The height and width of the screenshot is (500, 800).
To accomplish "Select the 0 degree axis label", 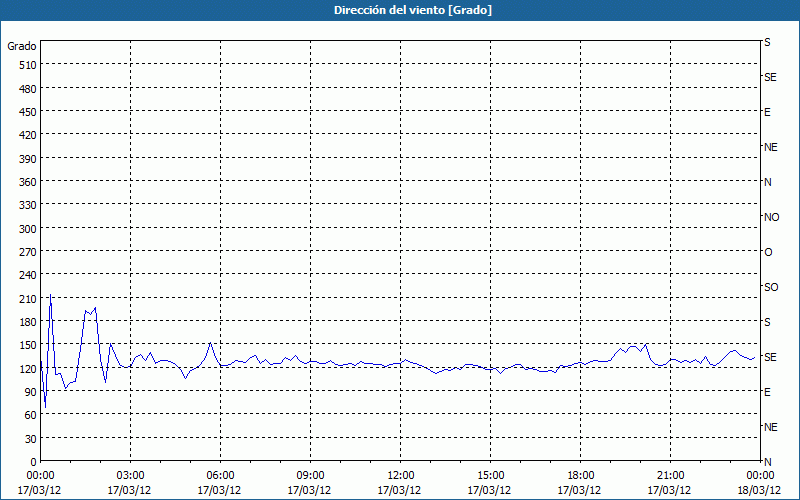I will tap(34, 462).
